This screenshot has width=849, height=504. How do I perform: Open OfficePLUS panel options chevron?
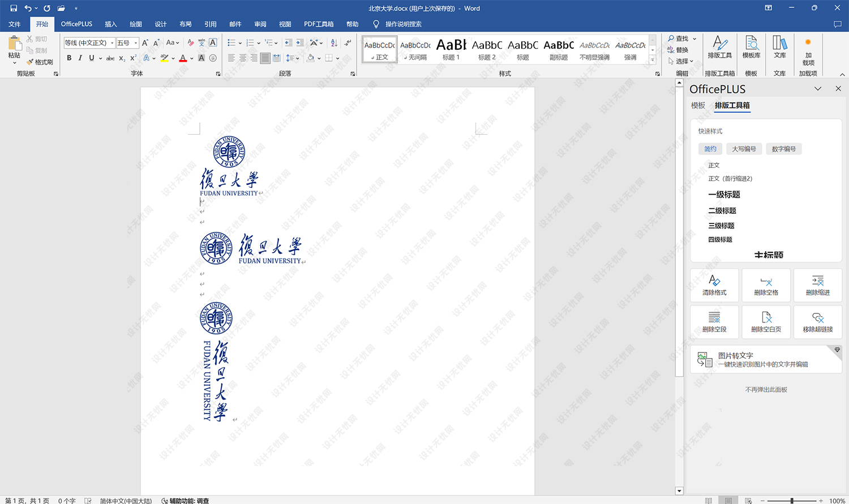point(818,89)
